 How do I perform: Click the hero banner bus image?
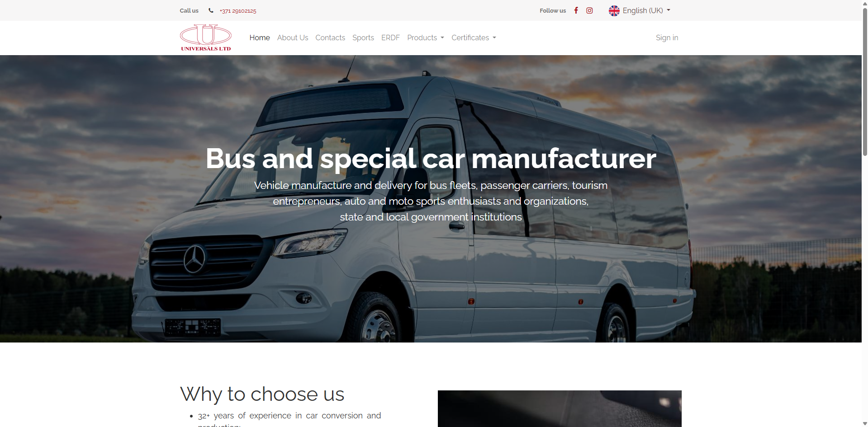click(431, 199)
